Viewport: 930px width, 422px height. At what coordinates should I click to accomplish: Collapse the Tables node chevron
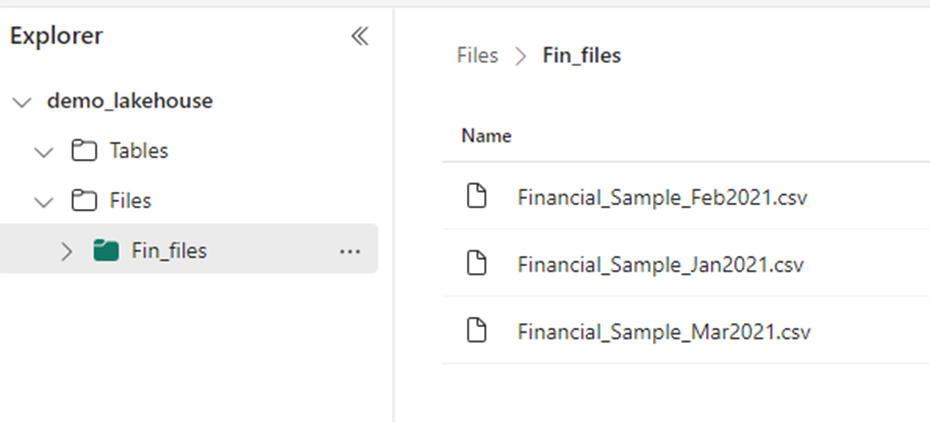44,152
